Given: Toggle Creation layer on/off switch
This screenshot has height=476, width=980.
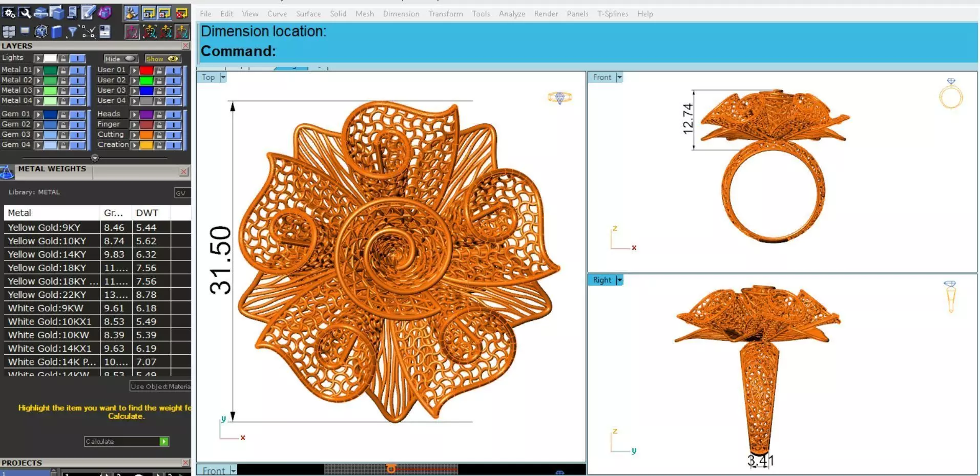Looking at the screenshot, I should (173, 145).
